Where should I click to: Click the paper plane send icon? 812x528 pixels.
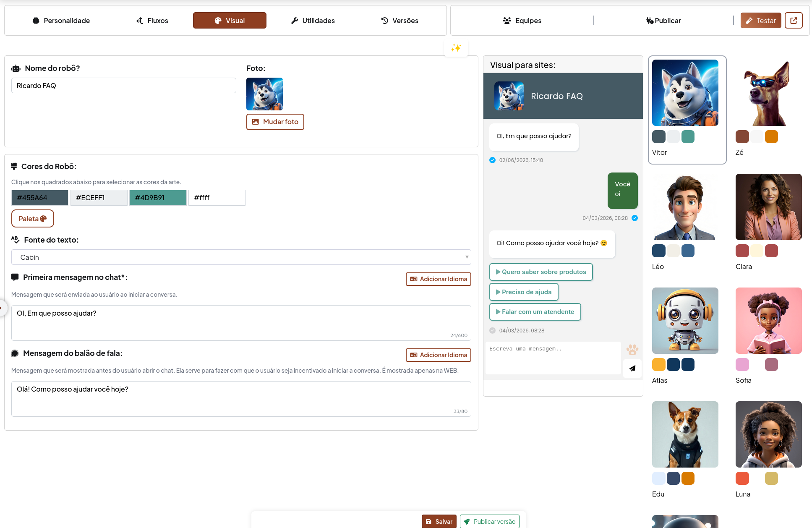tap(632, 369)
